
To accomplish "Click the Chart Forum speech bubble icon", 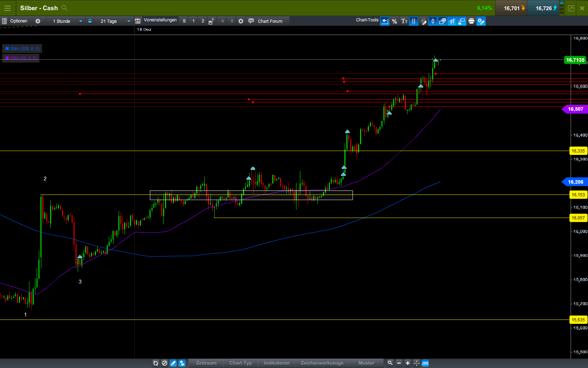I will coord(251,21).
